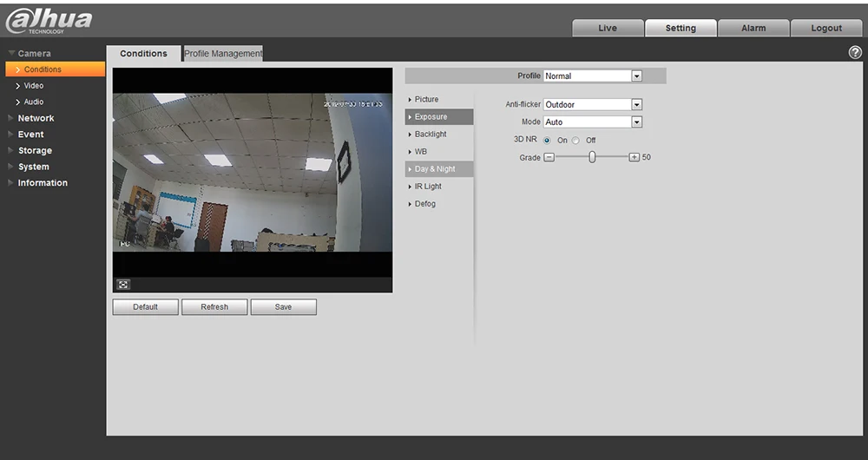This screenshot has width=868, height=460.
Task: Click the Default button
Action: (x=146, y=306)
